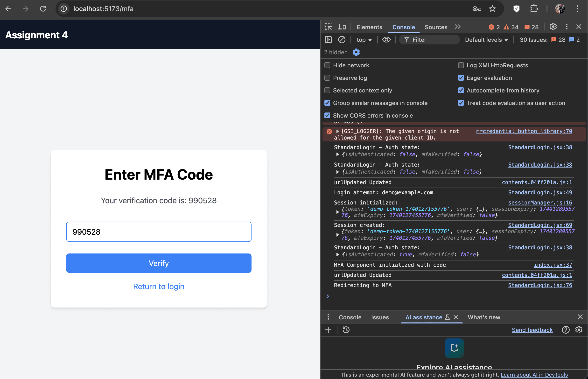
Task: Open AI assistance settings gear
Action: [579, 330]
